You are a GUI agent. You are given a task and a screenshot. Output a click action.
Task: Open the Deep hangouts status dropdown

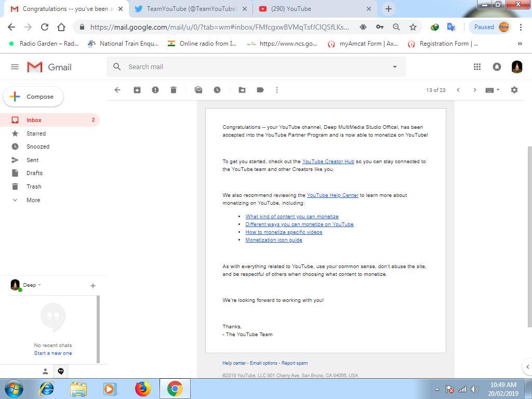[32, 285]
